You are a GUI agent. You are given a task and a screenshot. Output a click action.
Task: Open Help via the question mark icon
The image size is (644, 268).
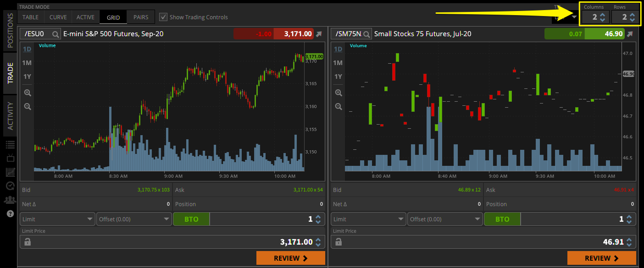tap(9, 213)
